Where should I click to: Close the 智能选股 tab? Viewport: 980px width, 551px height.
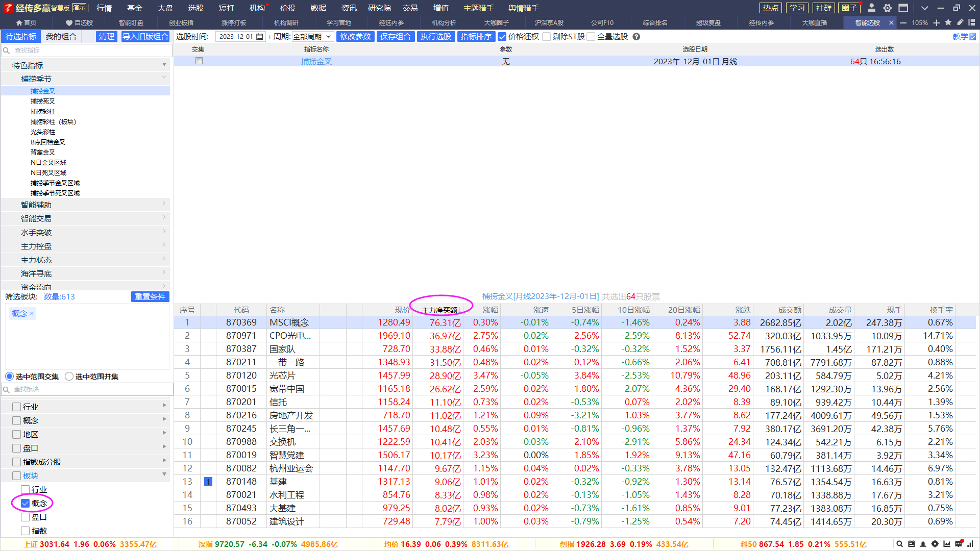pyautogui.click(x=891, y=23)
